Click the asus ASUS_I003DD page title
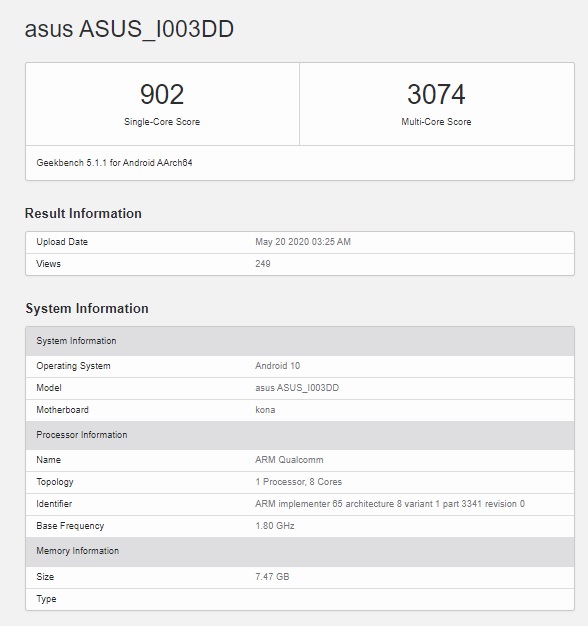The width and height of the screenshot is (588, 626). [x=129, y=30]
